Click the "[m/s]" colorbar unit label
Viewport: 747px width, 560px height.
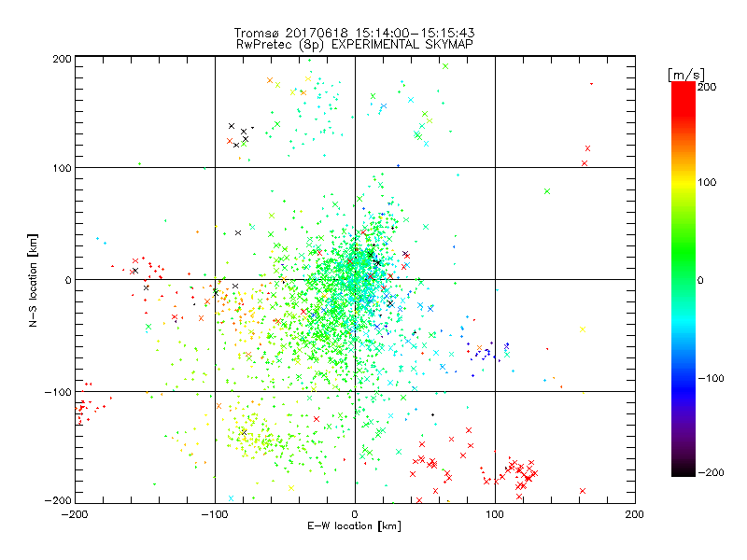[686, 75]
